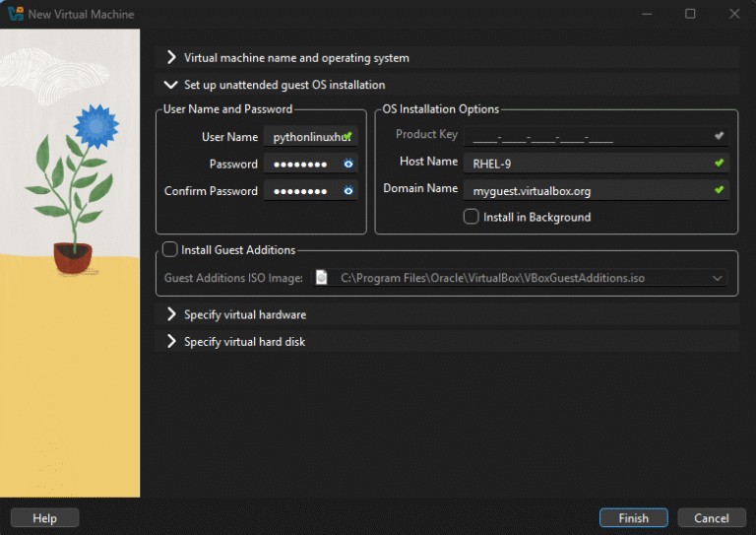Viewport: 756px width, 535px height.
Task: Expand Specify virtual hardware section
Action: 171,315
